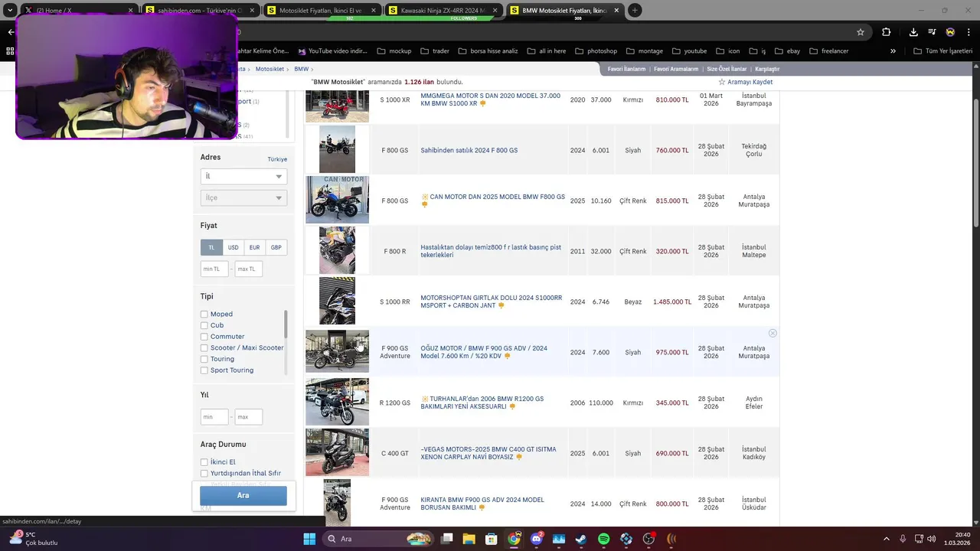Image resolution: width=980 pixels, height=551 pixels.
Task: Click the Motosiklet breadcrumb link
Action: coord(269,69)
